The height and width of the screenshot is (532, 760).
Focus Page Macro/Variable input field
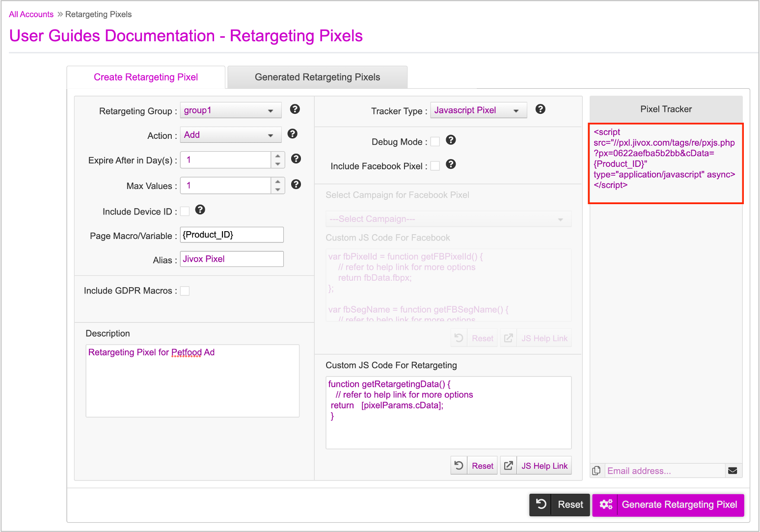[232, 235]
